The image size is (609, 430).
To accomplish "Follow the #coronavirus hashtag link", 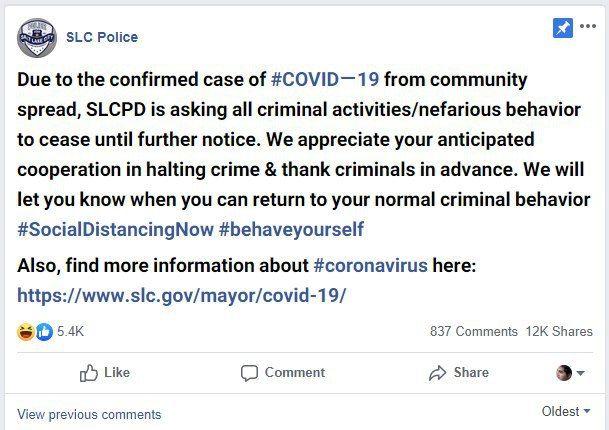I will (370, 266).
